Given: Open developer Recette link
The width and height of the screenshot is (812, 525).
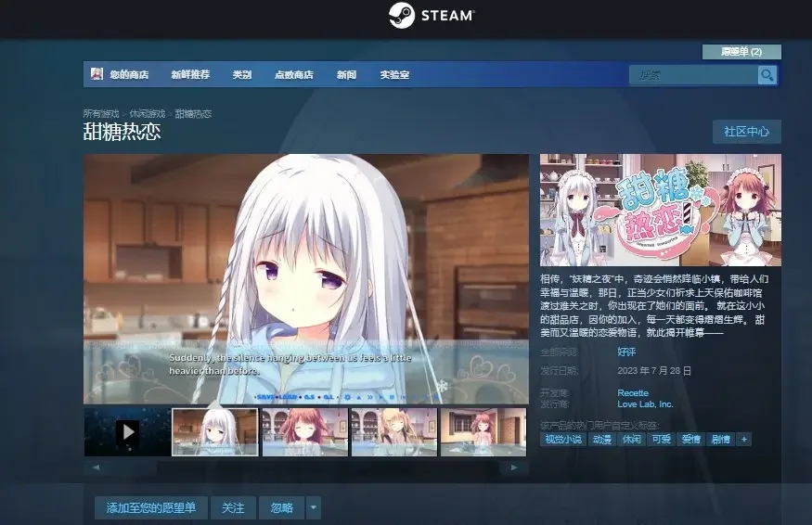Looking at the screenshot, I should pyautogui.click(x=633, y=393).
